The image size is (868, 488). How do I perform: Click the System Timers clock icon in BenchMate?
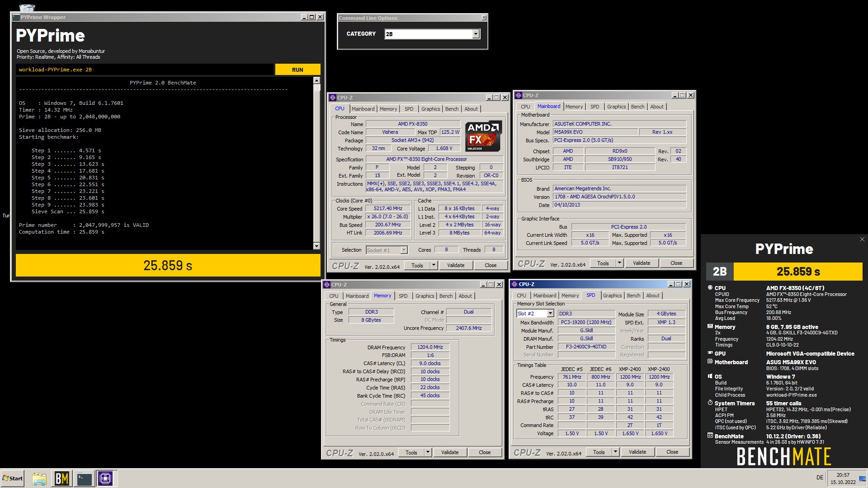coord(710,403)
